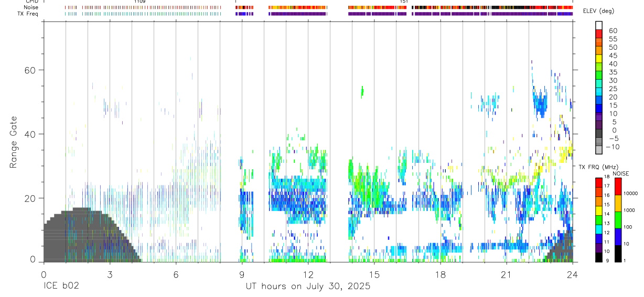Screen dimensions: 644x297
Task: Click the "NOISE" colorbar title
Action: click(x=620, y=174)
